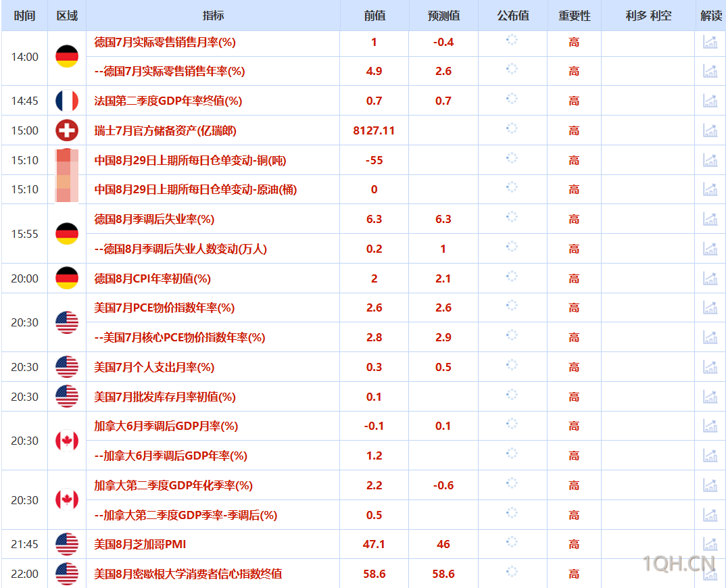
Task: Click the 中国8月29日铜仓单变动 indicator
Action: click(x=190, y=160)
